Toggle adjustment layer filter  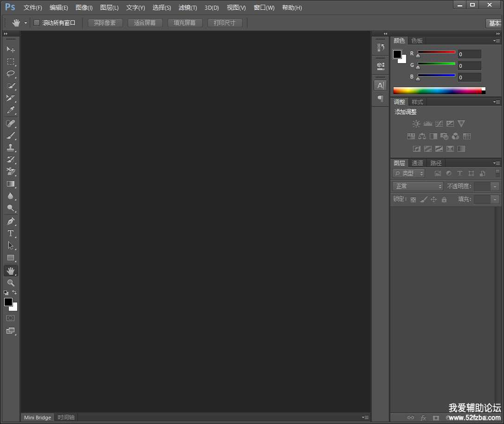pyautogui.click(x=449, y=173)
